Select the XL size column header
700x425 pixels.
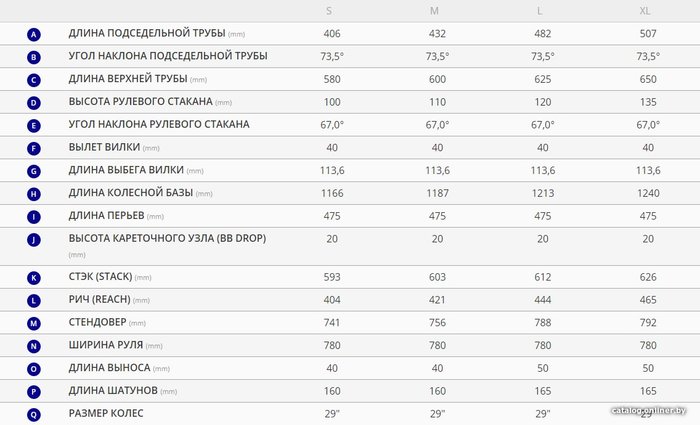pos(645,11)
